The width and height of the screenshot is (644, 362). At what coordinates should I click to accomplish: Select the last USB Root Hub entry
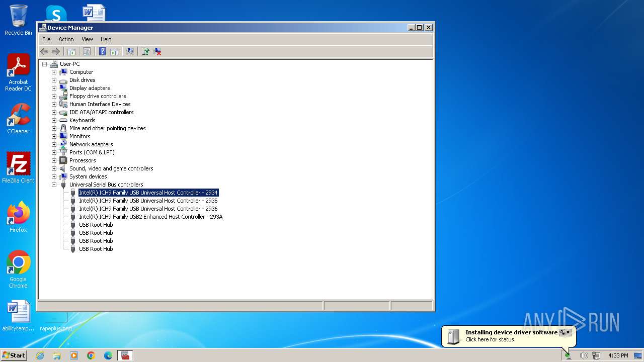96,249
